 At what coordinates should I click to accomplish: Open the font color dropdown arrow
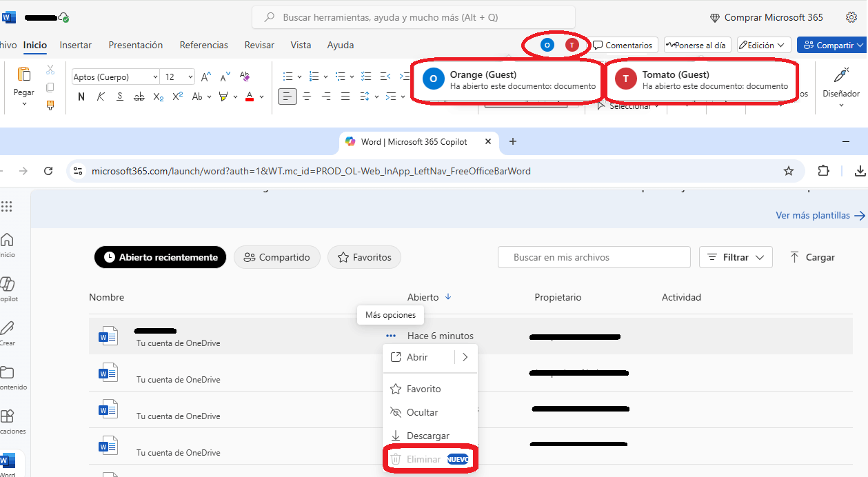pyautogui.click(x=262, y=97)
